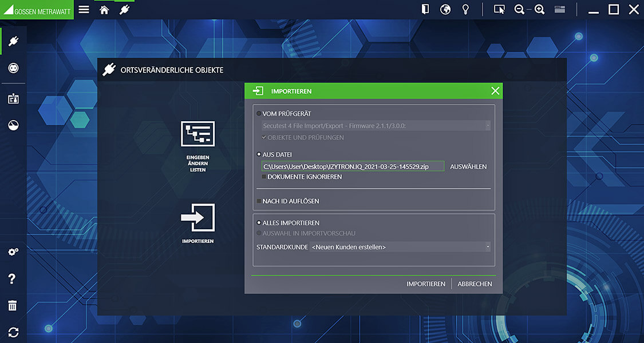Open settings gears in sidebar

pyautogui.click(x=13, y=252)
